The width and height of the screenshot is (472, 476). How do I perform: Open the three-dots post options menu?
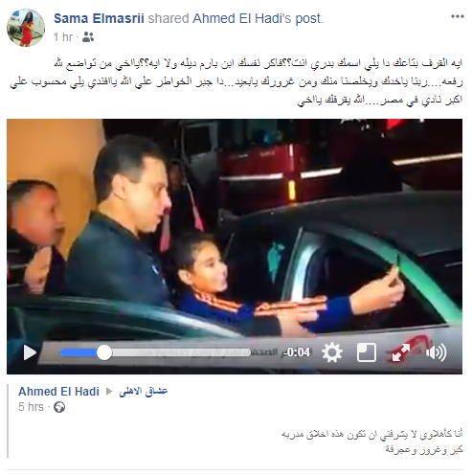tap(457, 16)
